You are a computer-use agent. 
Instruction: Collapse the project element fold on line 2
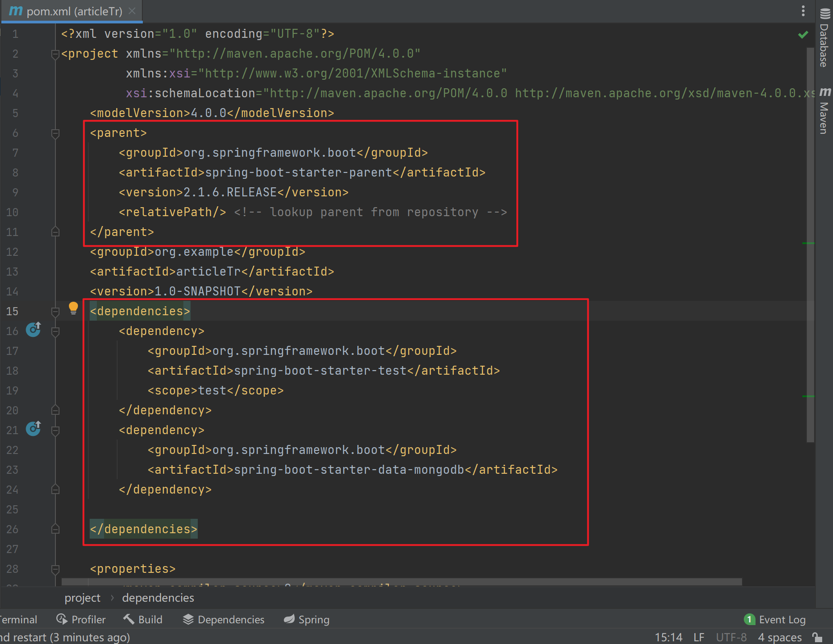coord(55,54)
